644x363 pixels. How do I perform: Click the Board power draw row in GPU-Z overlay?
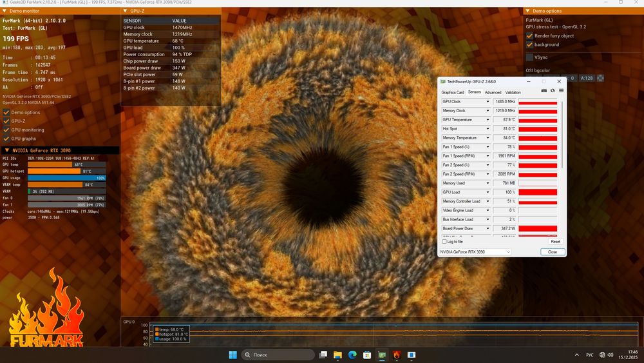171,68
